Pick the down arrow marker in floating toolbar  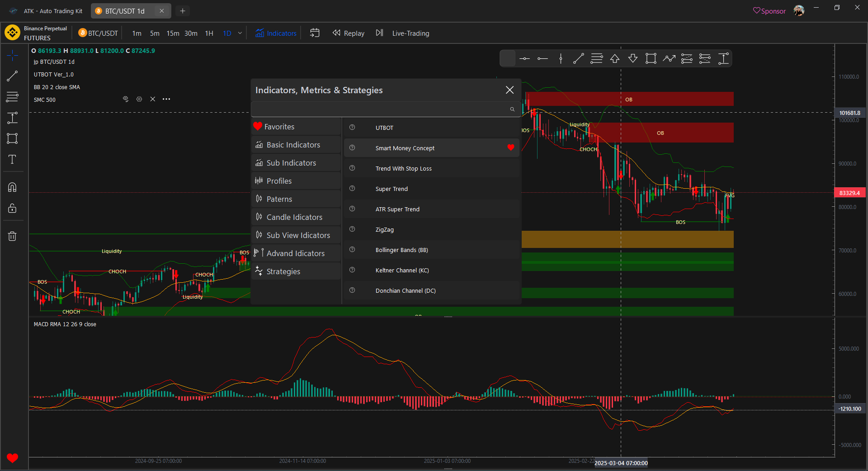click(x=633, y=58)
